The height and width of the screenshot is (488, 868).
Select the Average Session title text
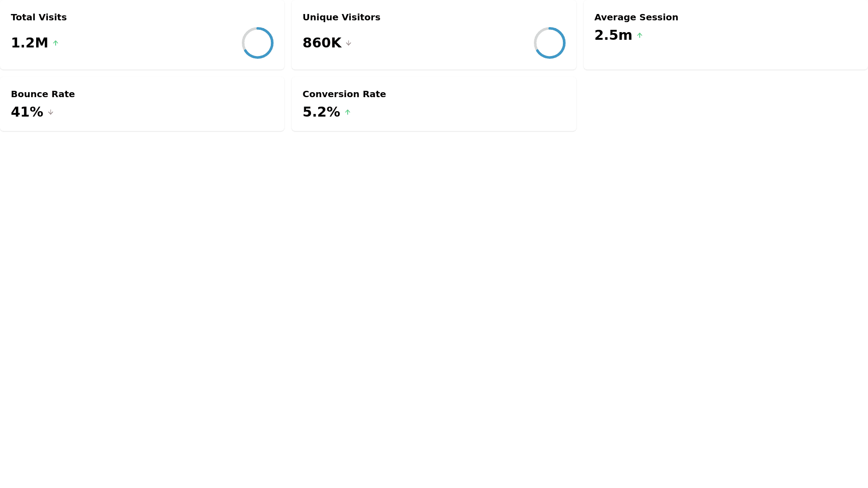(636, 17)
